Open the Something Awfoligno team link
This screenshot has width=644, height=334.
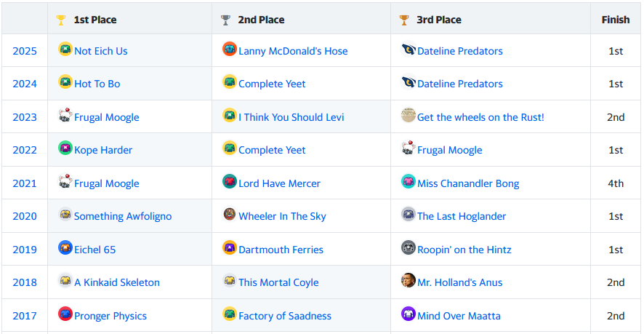pyautogui.click(x=123, y=216)
